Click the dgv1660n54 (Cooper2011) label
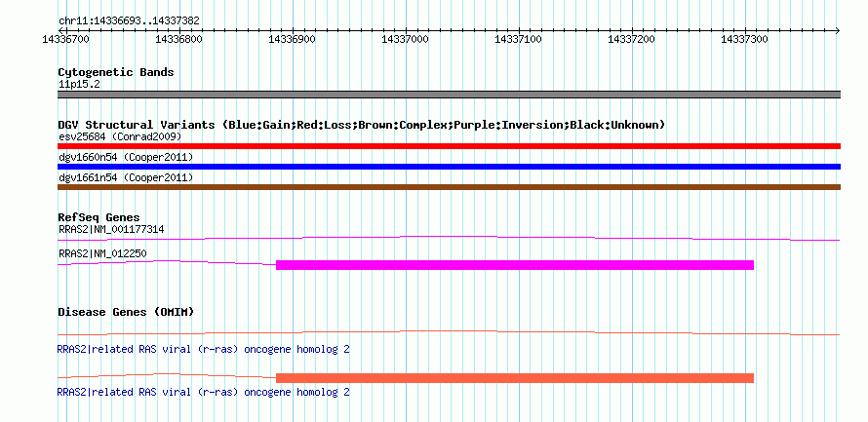Image resolution: width=868 pixels, height=422 pixels. tap(126, 157)
